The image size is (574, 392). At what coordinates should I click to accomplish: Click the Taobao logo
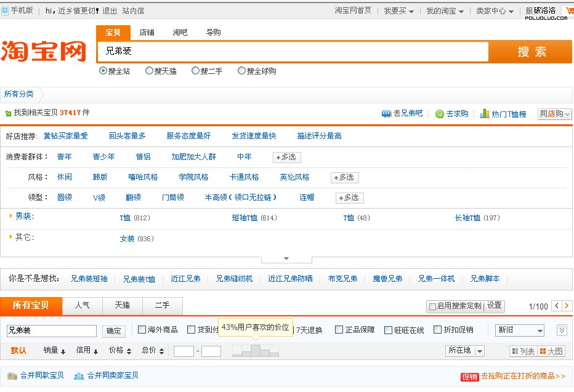pos(43,51)
